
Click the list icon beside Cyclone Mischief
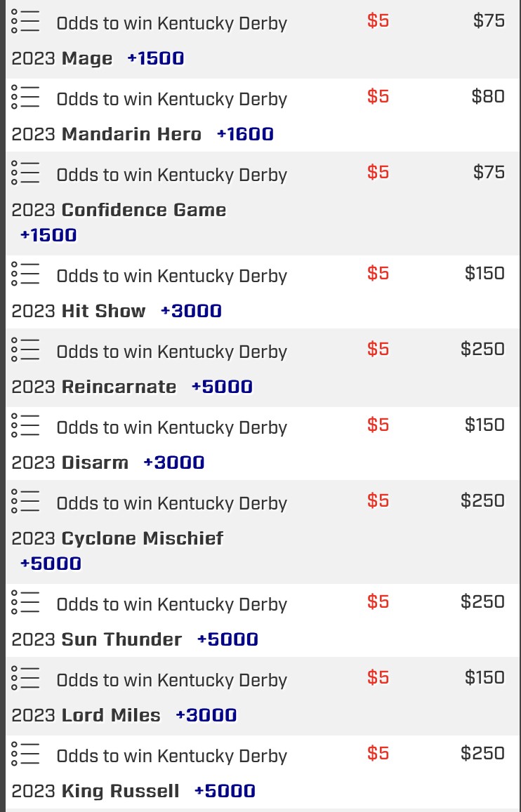[25, 502]
